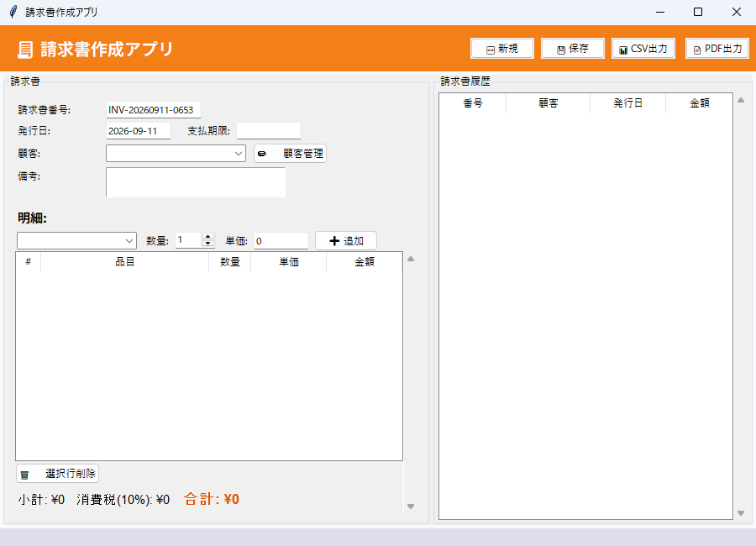Viewport: 756px width, 546px height.
Task: Click the 小計: ¥0 subtotal text
Action: click(41, 500)
